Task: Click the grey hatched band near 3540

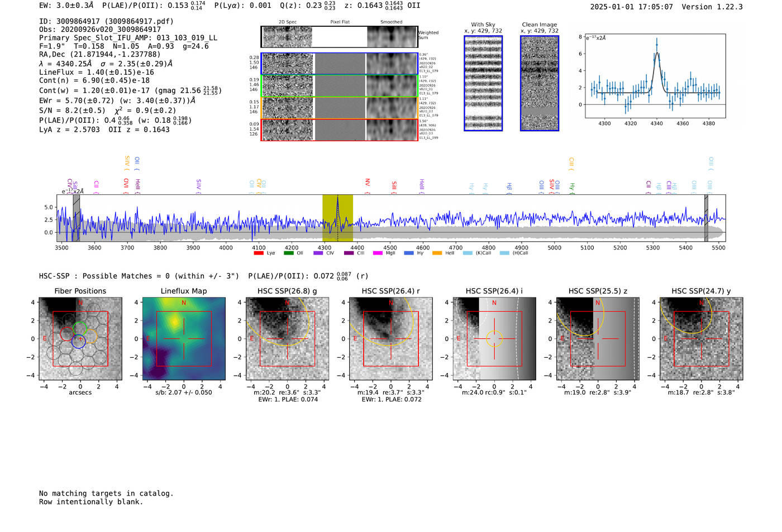Action: tap(77, 218)
